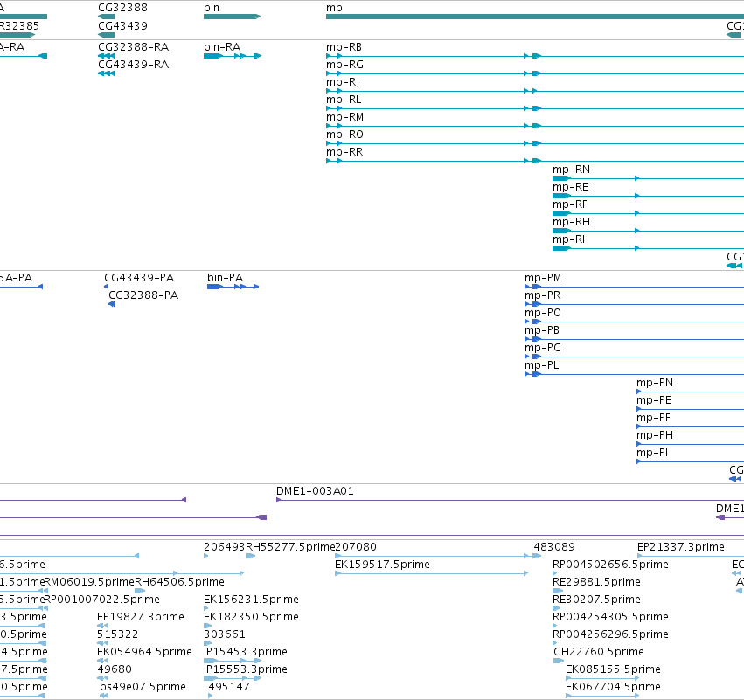Click the mp gene label

click(334, 8)
